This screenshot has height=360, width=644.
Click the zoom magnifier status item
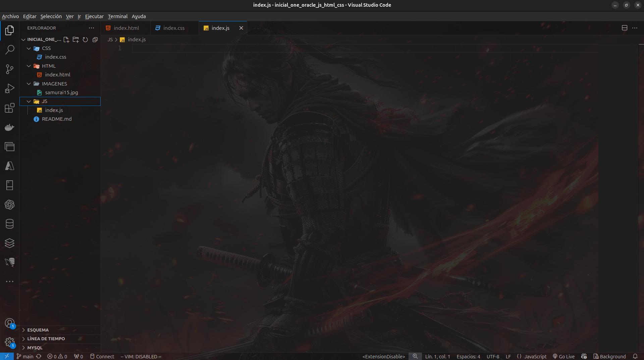click(x=415, y=356)
